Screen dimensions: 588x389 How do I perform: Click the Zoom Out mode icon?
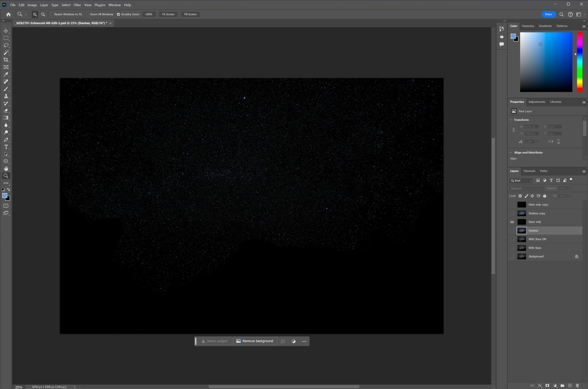coord(43,14)
